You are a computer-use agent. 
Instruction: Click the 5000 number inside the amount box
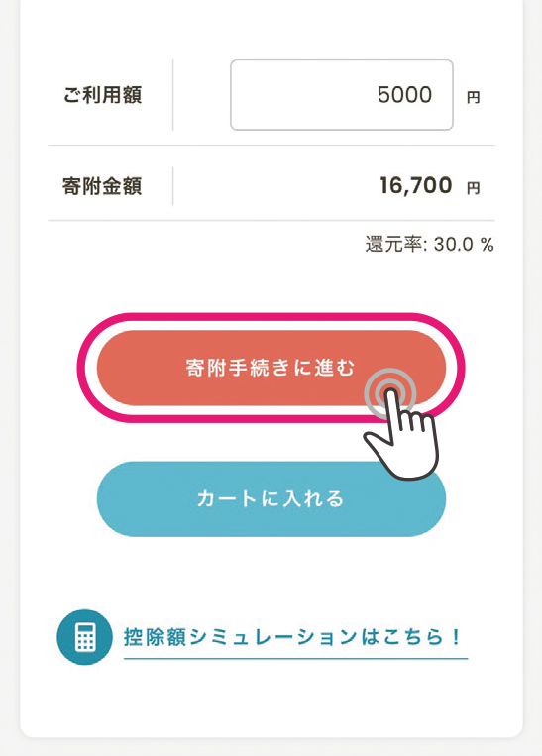[x=404, y=95]
